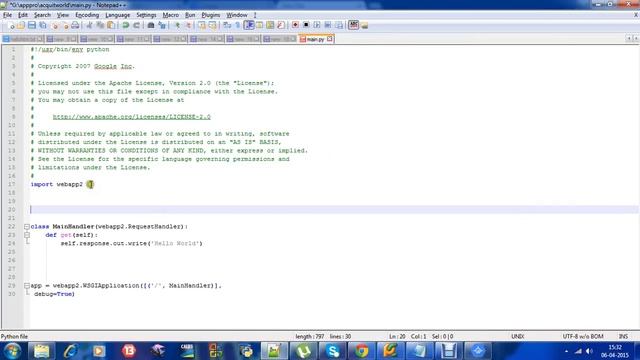
Task: Click the Open file toolbar icon
Action: [x=21, y=25]
